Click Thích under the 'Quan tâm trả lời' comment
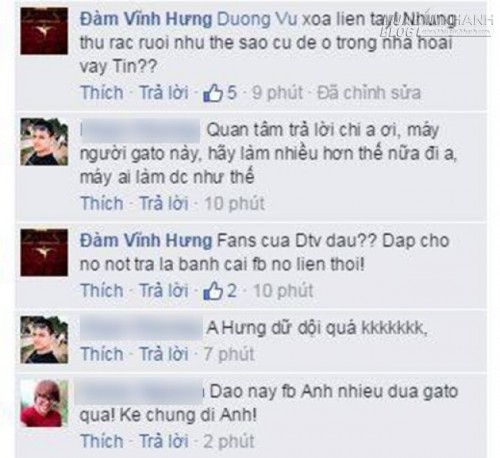 pyautogui.click(x=102, y=203)
